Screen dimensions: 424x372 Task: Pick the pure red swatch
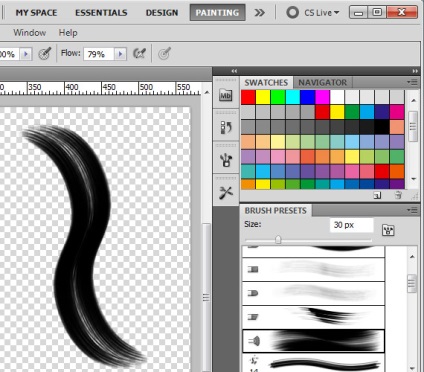click(x=248, y=97)
